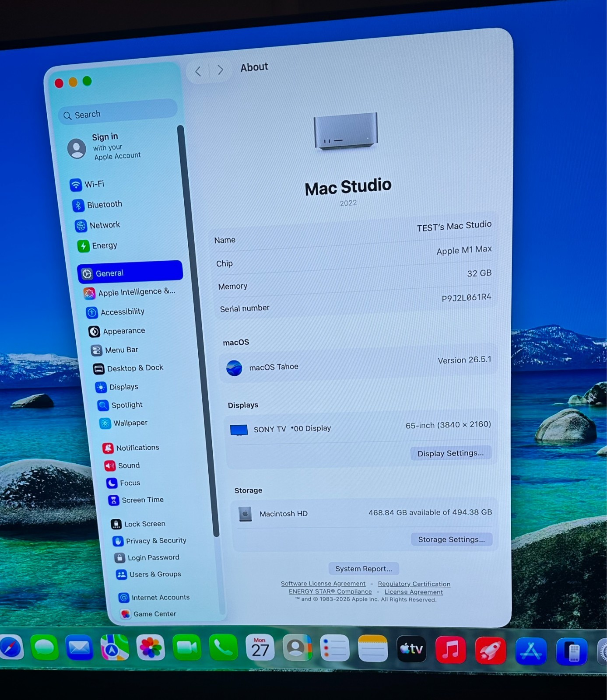Open ENERGY STAR Compliance link
The height and width of the screenshot is (700, 607).
[330, 591]
